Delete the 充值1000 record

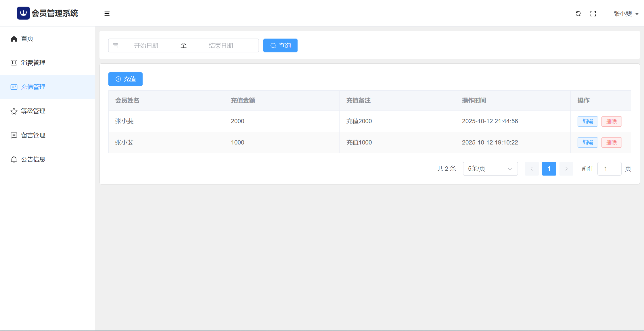click(612, 142)
